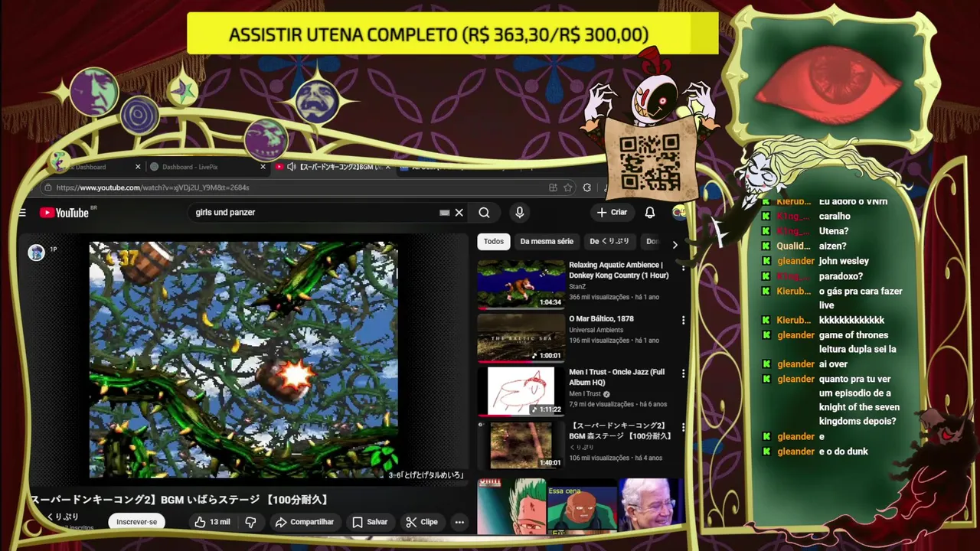Screen dimensions: 980x551
Task: Open the 'Essa cena' short thumbnail
Action: 582,506
